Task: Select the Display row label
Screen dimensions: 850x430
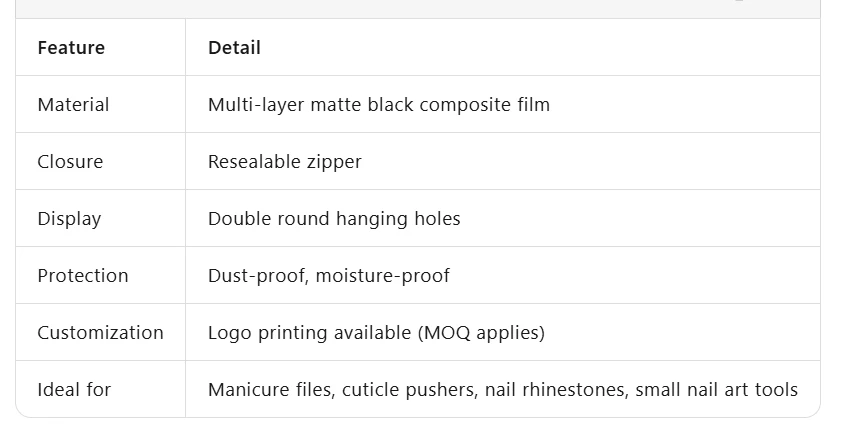Action: [x=69, y=219]
